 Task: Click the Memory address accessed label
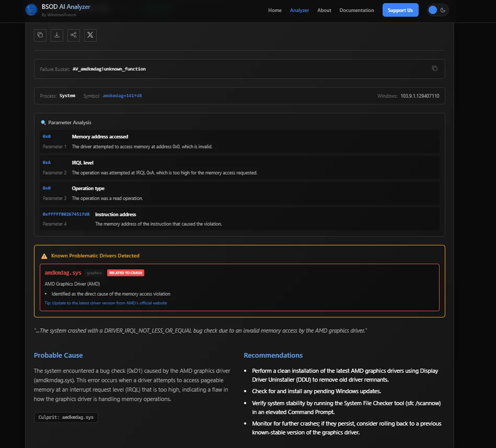[100, 136]
